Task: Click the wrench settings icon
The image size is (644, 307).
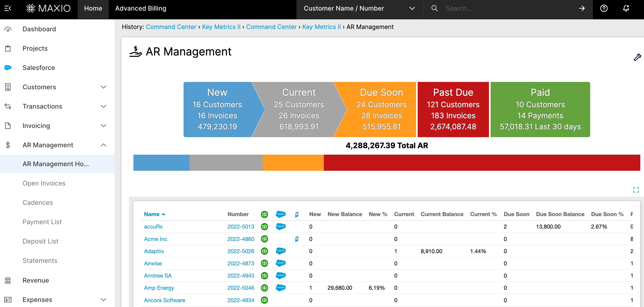Action: [637, 57]
